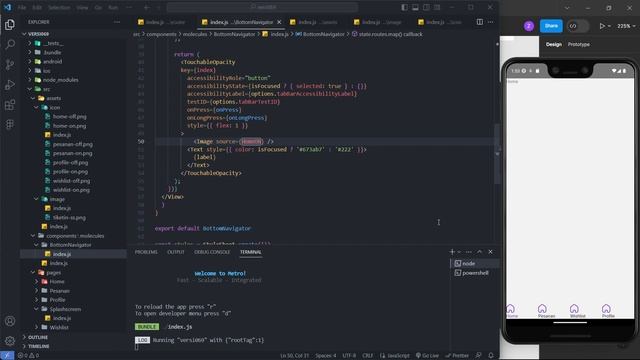Open the Explorer view in activity bar
The width and height of the screenshot is (640, 360).
point(10,24)
